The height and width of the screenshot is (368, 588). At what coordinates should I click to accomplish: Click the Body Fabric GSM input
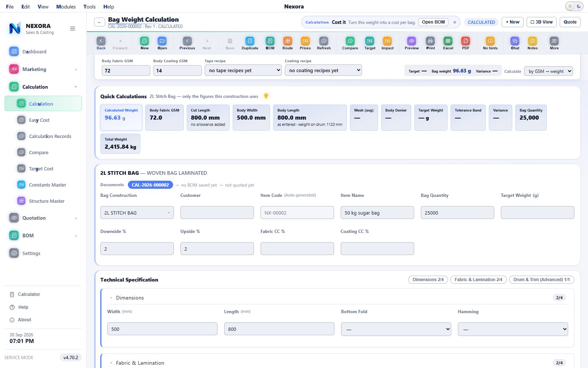pyautogui.click(x=126, y=70)
